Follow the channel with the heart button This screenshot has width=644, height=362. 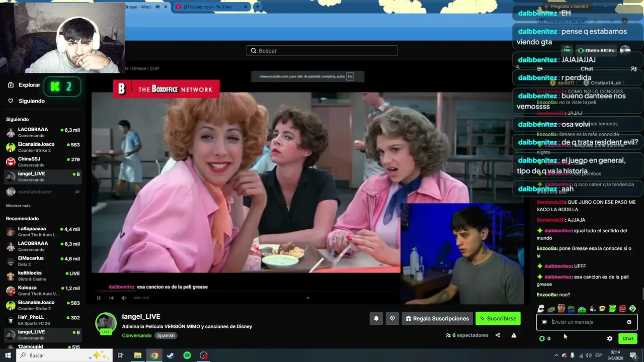point(392,318)
